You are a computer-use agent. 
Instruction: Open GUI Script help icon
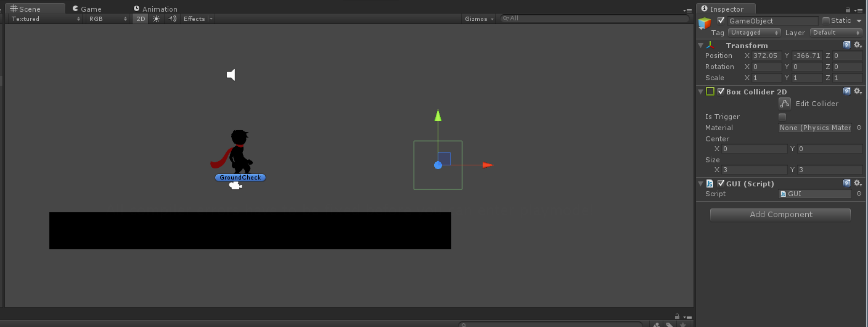click(847, 183)
